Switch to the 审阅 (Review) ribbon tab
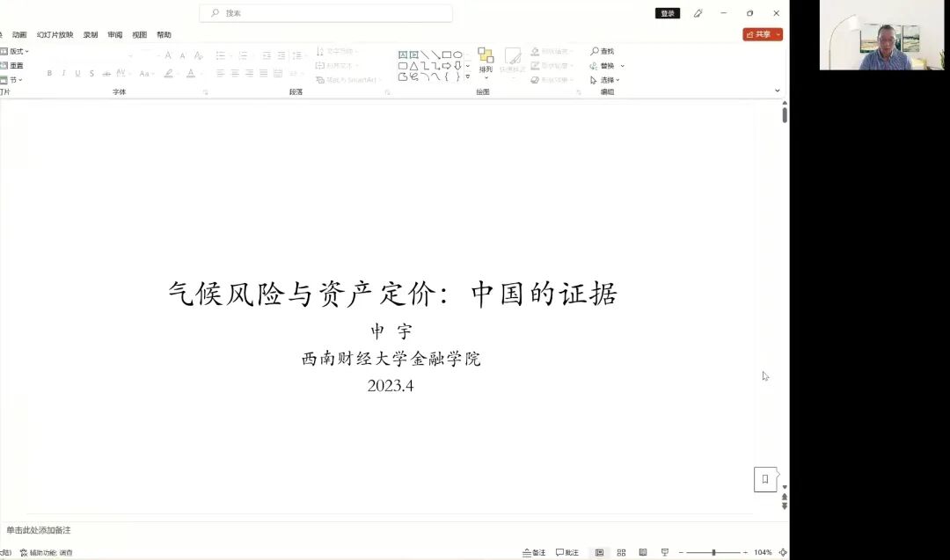 pyautogui.click(x=114, y=34)
